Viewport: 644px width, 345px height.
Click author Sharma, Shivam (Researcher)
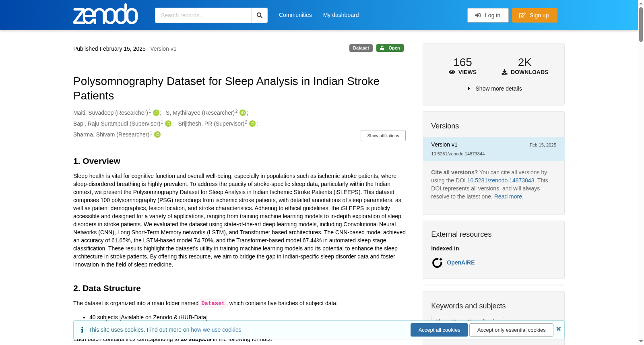click(x=111, y=134)
